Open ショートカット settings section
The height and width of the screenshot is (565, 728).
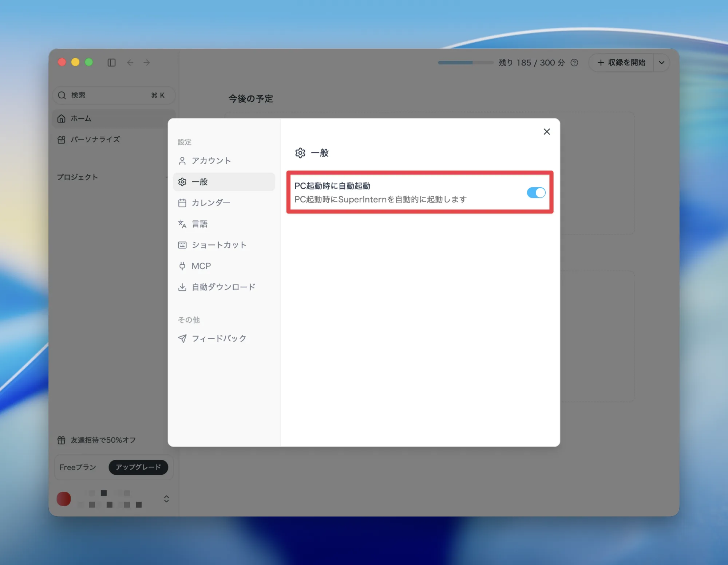click(x=224, y=245)
